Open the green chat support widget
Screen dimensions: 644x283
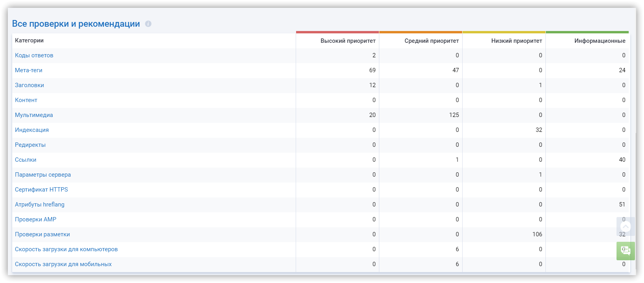(626, 251)
